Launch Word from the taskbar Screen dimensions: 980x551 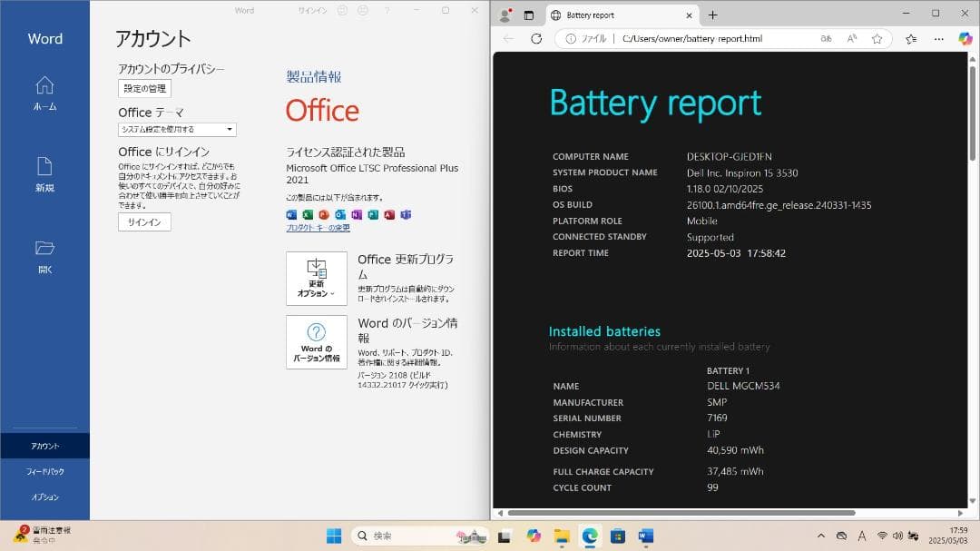pyautogui.click(x=643, y=536)
